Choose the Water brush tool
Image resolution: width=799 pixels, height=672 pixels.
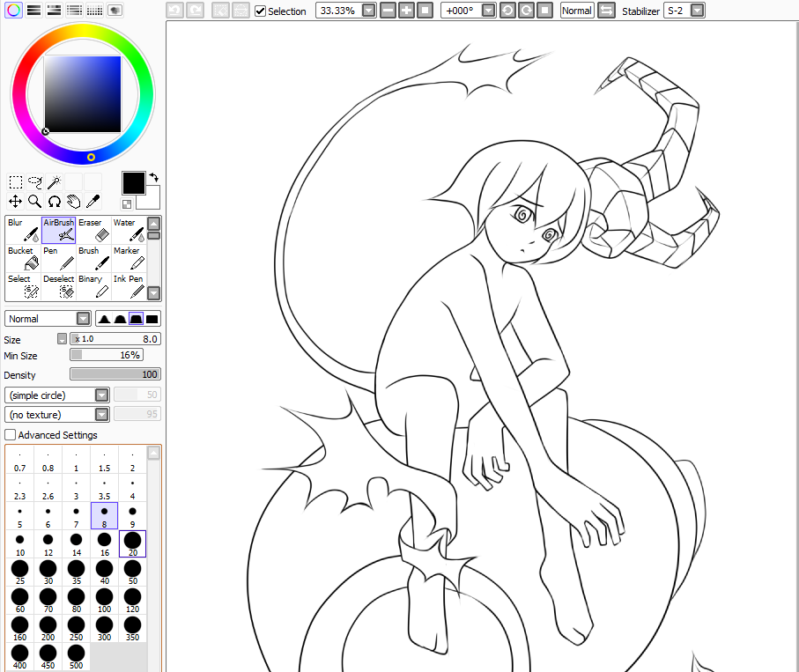tap(129, 230)
